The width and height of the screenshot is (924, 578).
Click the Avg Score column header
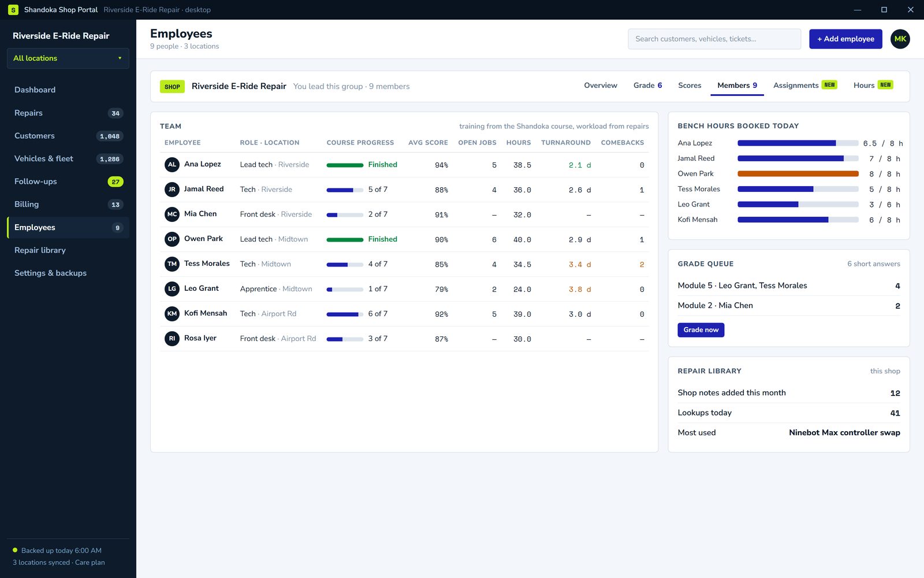[x=428, y=143]
